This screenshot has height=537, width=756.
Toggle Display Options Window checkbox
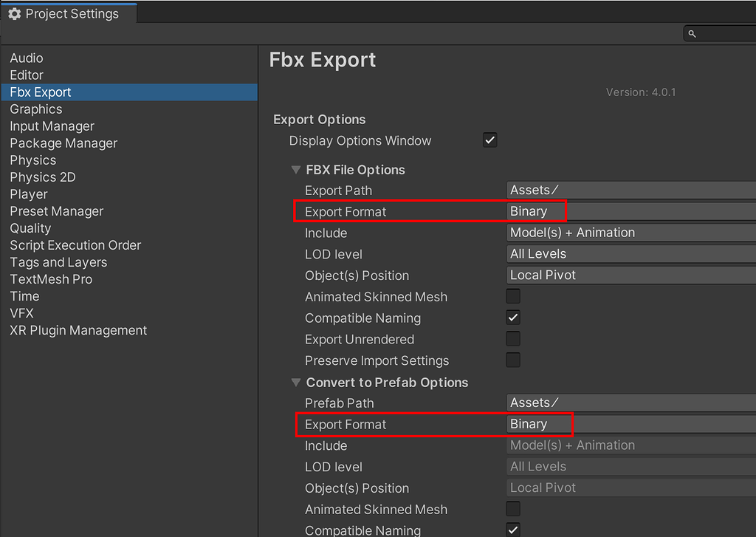click(x=490, y=140)
